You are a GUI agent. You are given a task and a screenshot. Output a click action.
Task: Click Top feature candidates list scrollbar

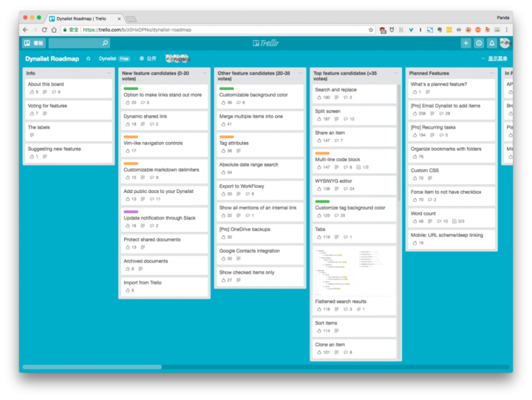(x=399, y=143)
